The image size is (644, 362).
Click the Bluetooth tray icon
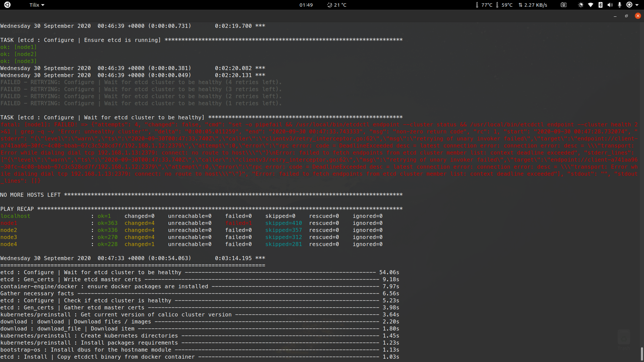click(600, 5)
